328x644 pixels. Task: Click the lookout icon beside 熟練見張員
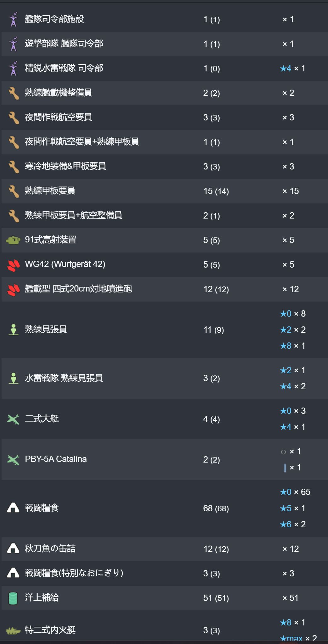(13, 330)
